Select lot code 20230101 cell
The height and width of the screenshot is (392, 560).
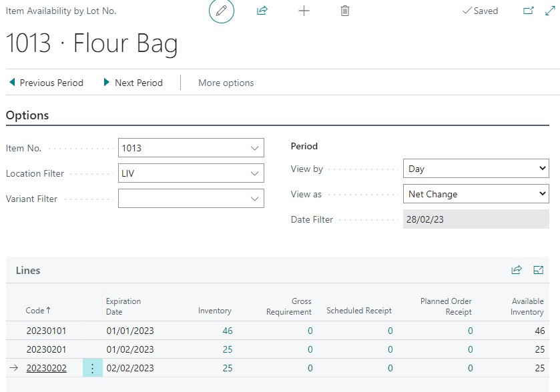click(x=47, y=331)
